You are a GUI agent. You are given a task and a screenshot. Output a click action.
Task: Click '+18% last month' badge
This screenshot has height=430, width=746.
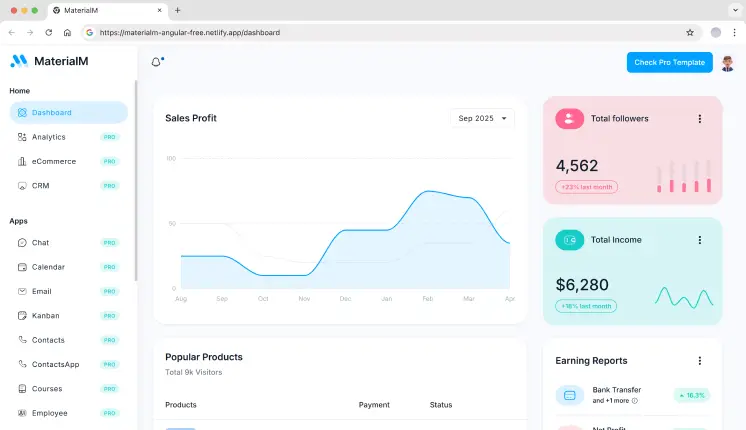point(586,306)
